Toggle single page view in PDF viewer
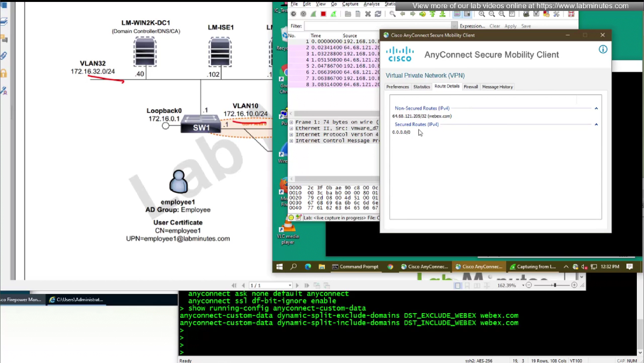Image resolution: width=644 pixels, height=363 pixels. click(457, 285)
